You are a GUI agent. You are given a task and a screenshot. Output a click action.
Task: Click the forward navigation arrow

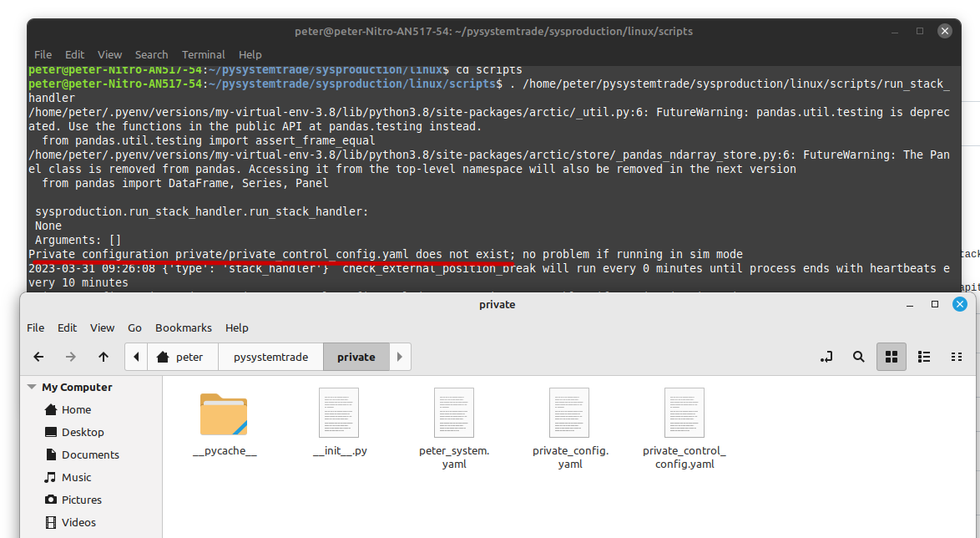coord(70,357)
